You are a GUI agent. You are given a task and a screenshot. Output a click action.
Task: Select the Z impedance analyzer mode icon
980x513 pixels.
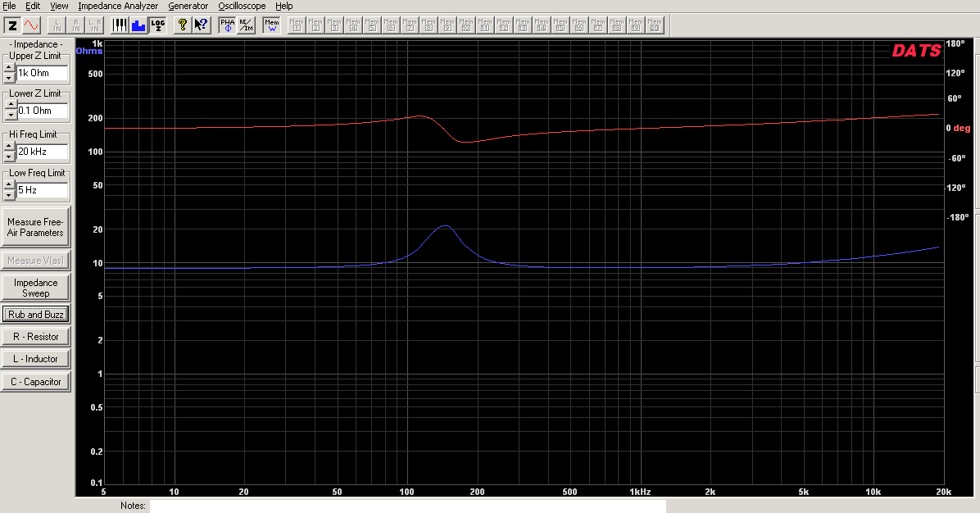[x=11, y=25]
